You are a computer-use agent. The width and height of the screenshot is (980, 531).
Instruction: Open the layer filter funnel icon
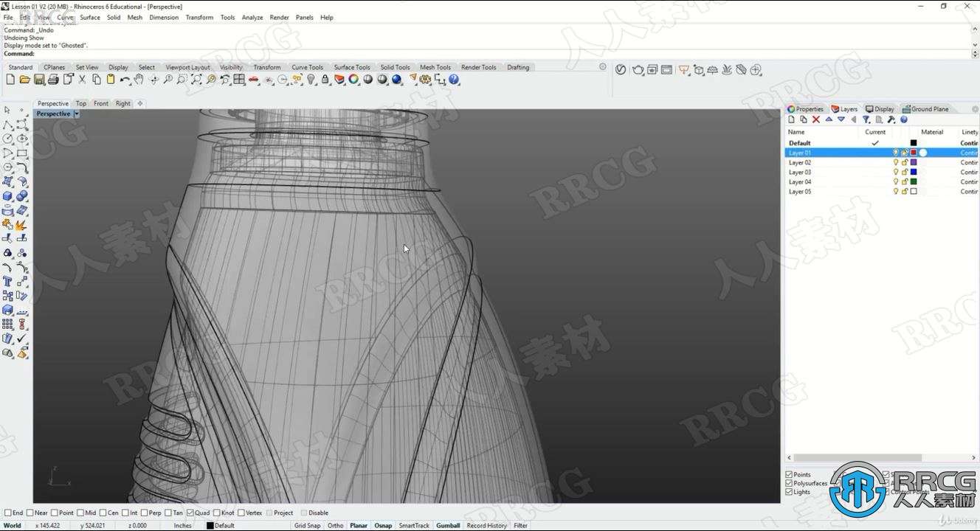(866, 119)
